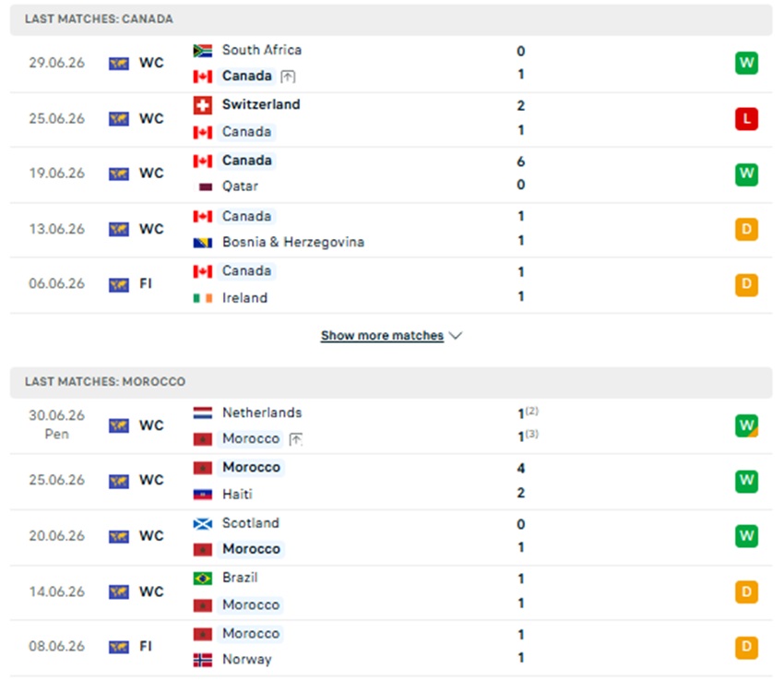Open the Haiti team link

tap(237, 495)
